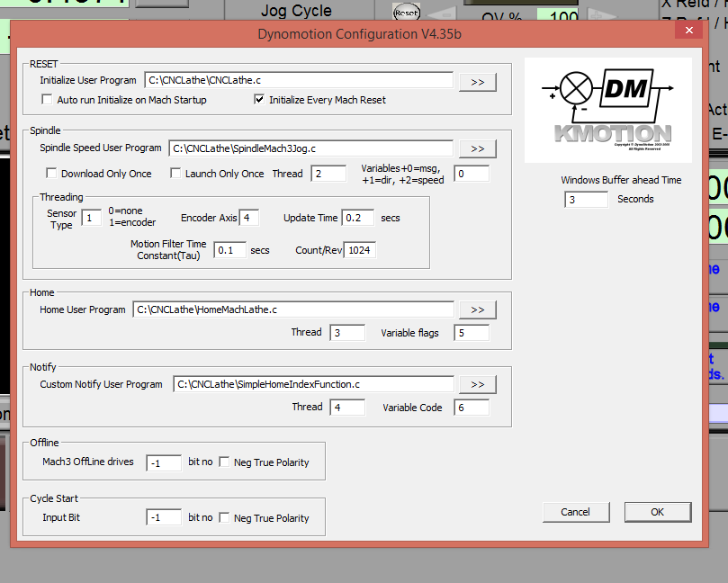Viewport: 728px width, 583px height.
Task: Click the Windows Buffer ahead Time field
Action: 586,200
